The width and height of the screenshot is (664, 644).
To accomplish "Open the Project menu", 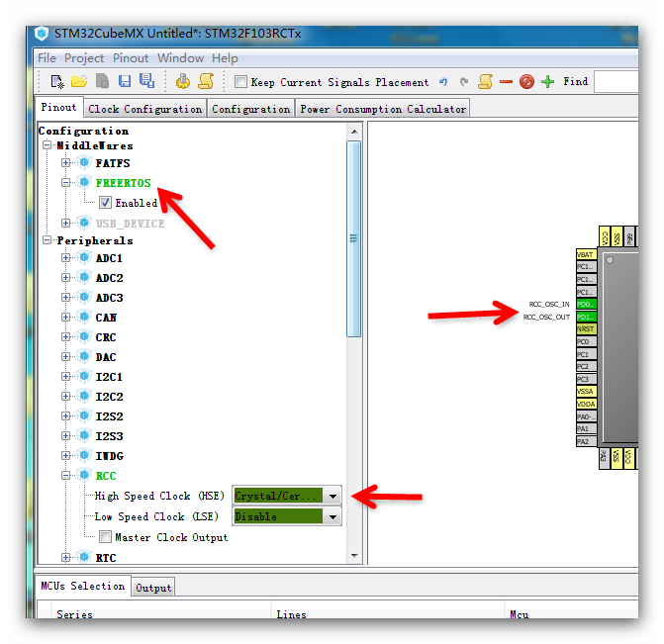I will tap(84, 58).
